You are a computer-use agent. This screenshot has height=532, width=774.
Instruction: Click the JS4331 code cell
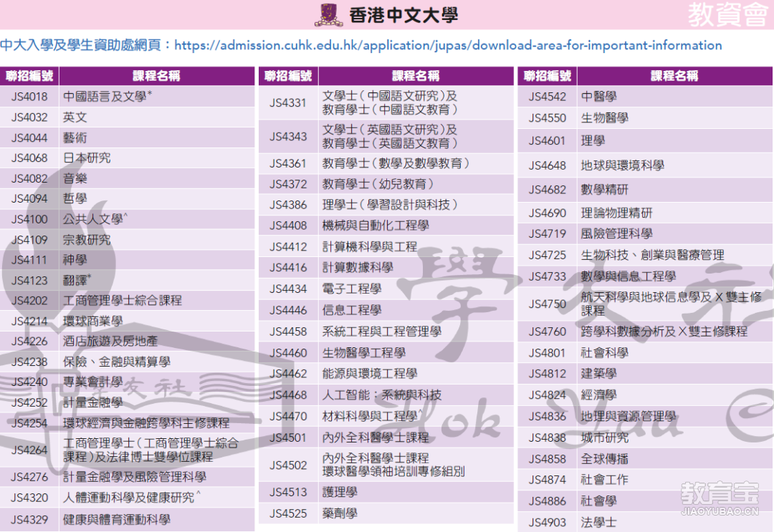[288, 102]
